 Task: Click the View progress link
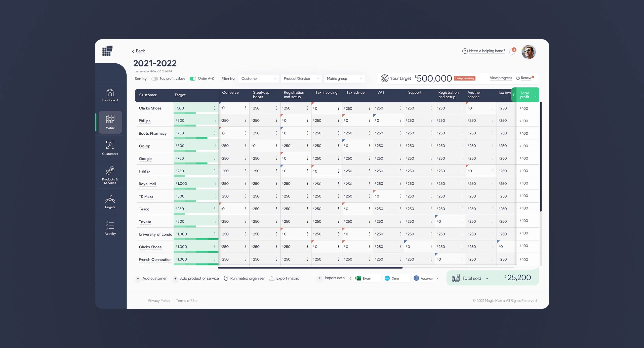coord(501,78)
